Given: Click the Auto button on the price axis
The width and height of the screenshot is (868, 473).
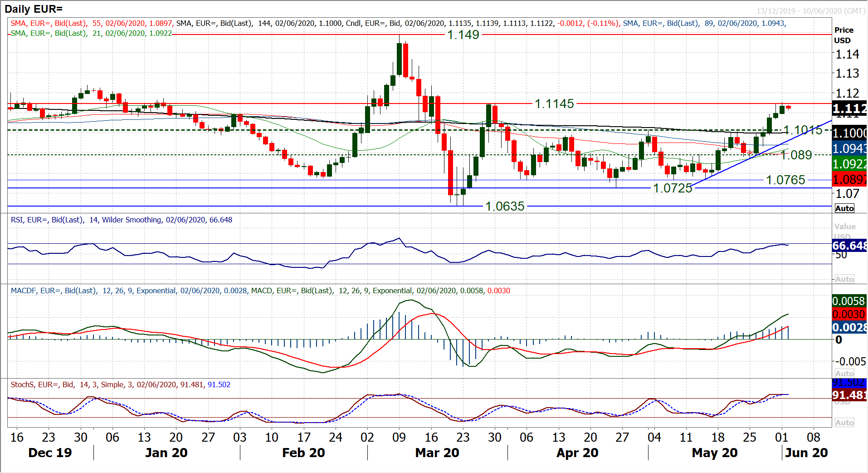Looking at the screenshot, I should [844, 208].
